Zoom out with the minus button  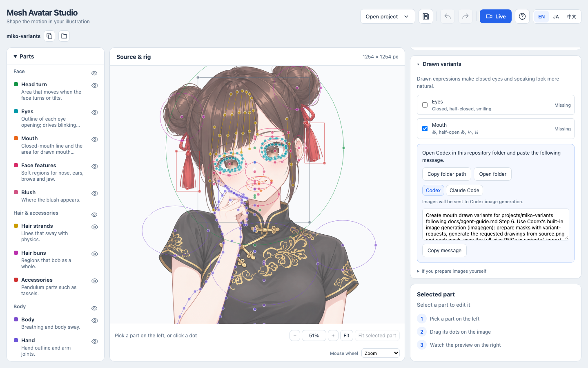[x=295, y=336]
